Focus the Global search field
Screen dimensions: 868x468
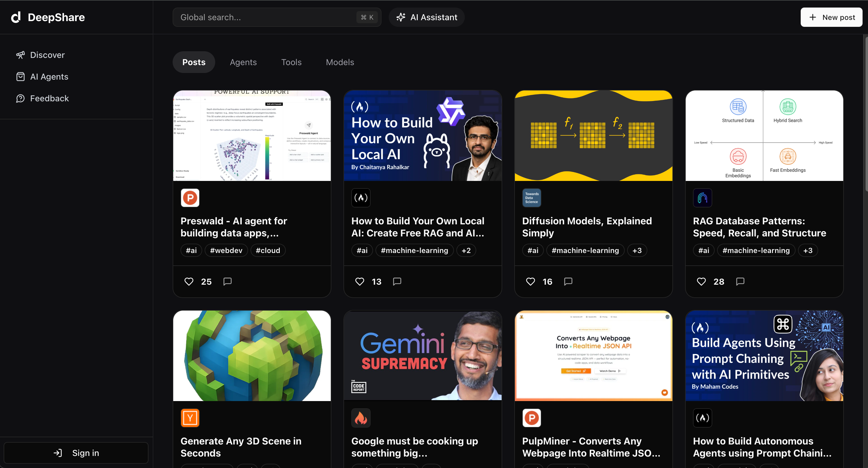277,17
